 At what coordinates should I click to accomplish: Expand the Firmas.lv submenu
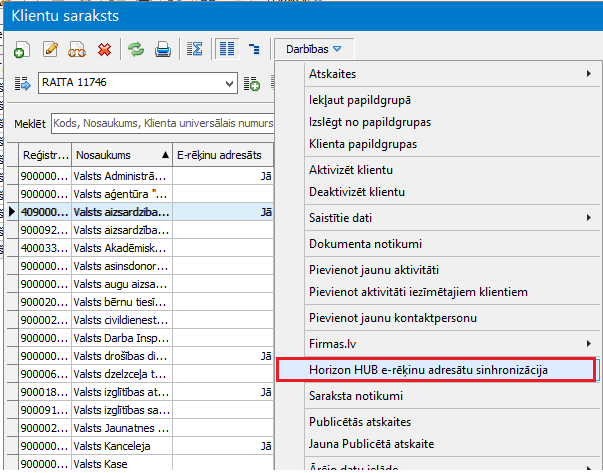point(450,344)
